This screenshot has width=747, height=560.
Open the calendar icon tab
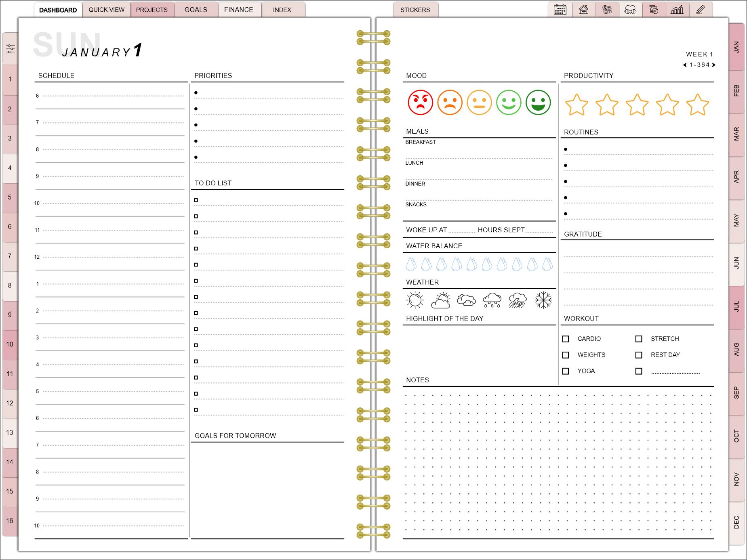[x=560, y=10]
